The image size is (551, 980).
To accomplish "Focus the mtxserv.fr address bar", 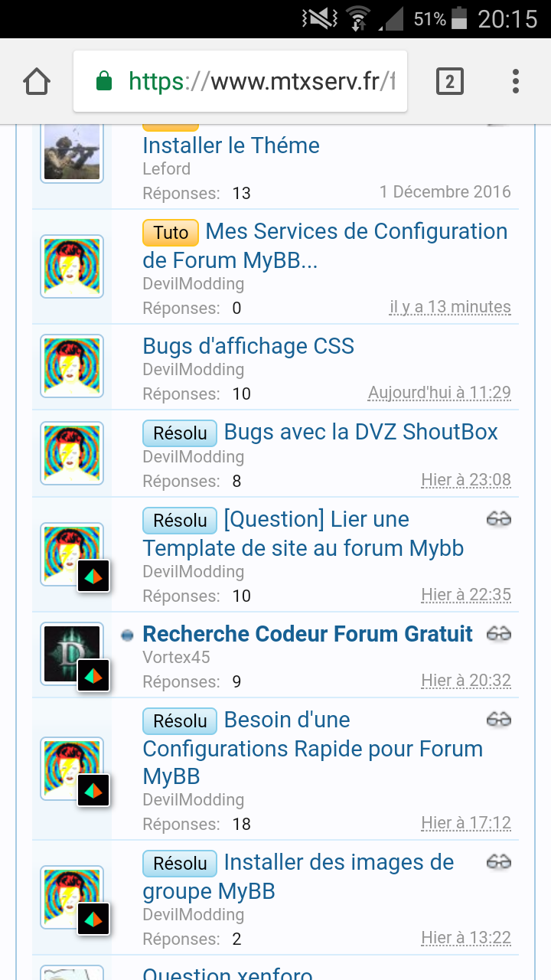I will pos(240,81).
